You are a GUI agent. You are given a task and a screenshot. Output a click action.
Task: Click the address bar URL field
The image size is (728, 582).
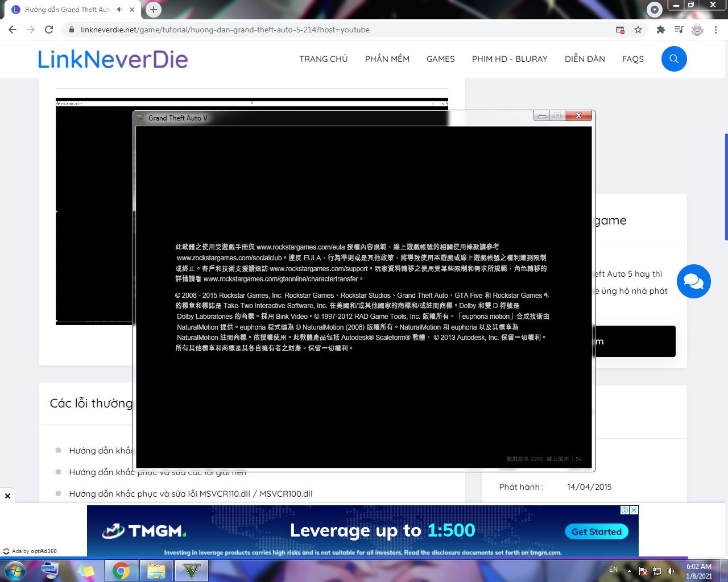[x=341, y=30]
